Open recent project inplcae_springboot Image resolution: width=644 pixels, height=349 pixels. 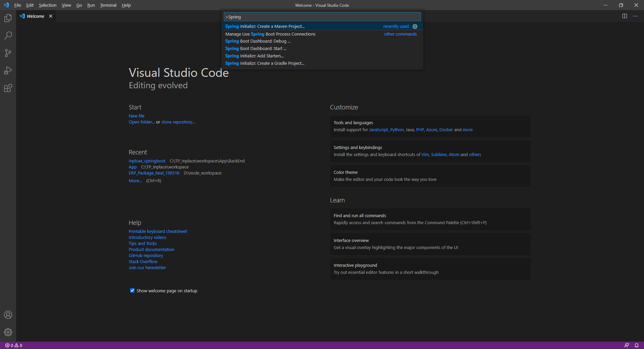tap(147, 161)
